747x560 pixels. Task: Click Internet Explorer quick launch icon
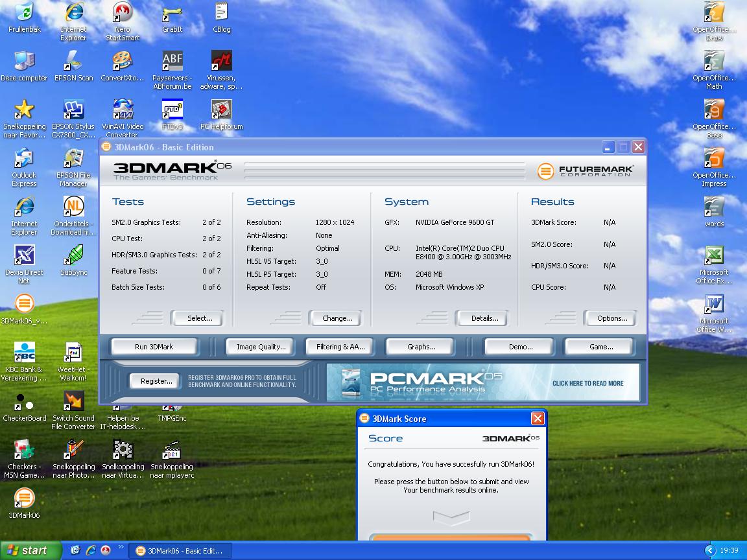click(91, 550)
